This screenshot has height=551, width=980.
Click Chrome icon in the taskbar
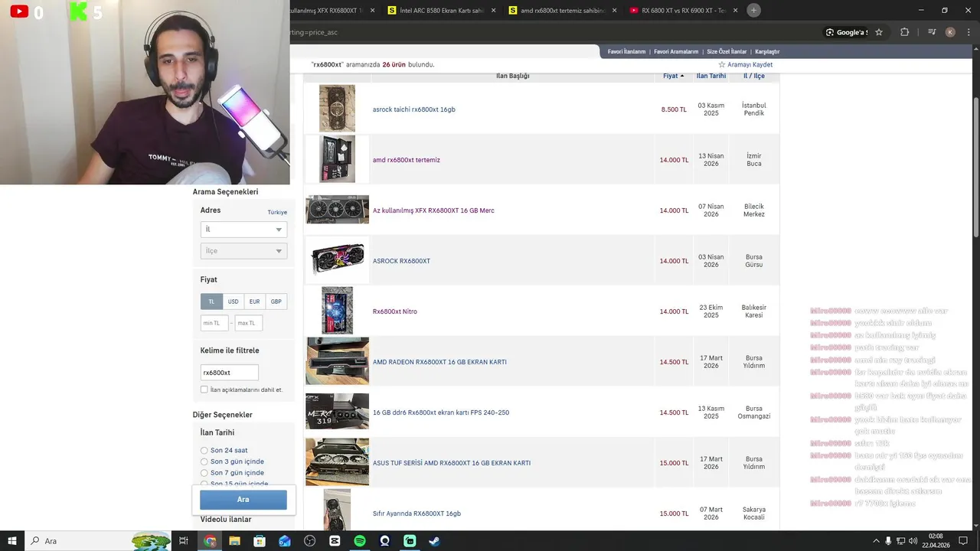click(x=209, y=541)
